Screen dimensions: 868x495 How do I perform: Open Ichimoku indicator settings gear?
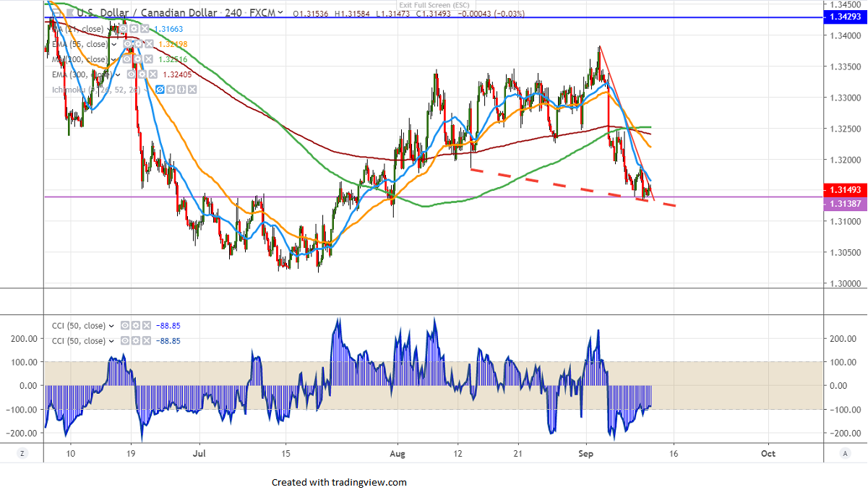pos(171,90)
